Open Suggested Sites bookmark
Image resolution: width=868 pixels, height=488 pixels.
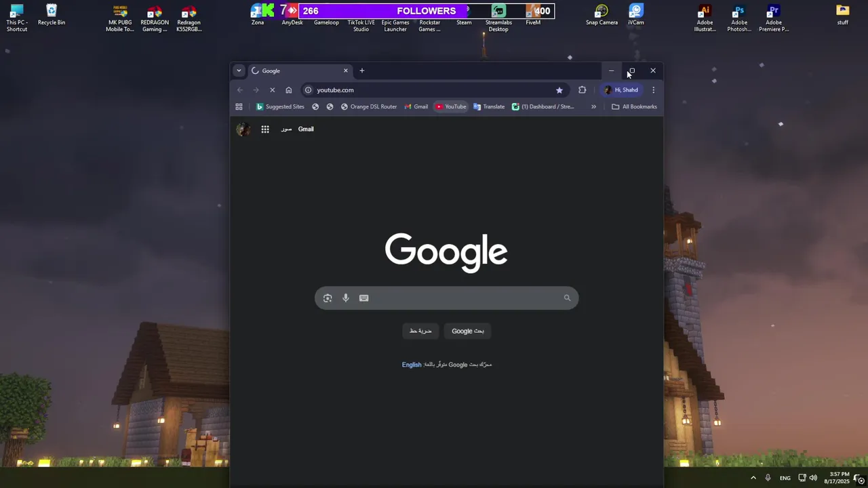pos(280,106)
